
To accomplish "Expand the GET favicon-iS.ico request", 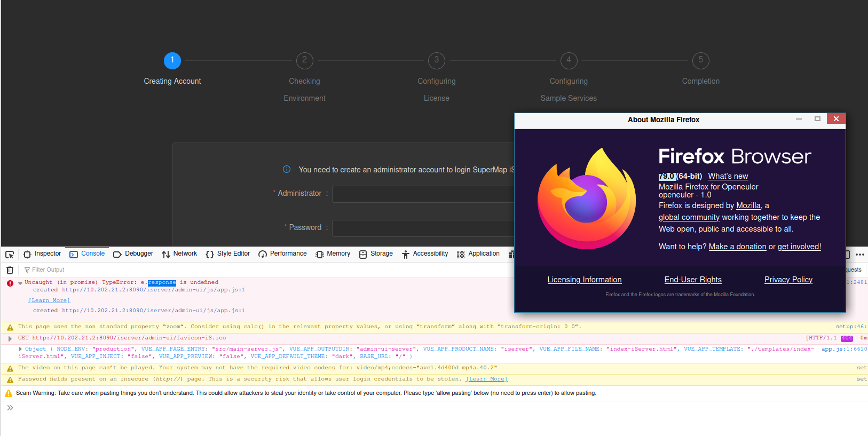I will point(10,338).
